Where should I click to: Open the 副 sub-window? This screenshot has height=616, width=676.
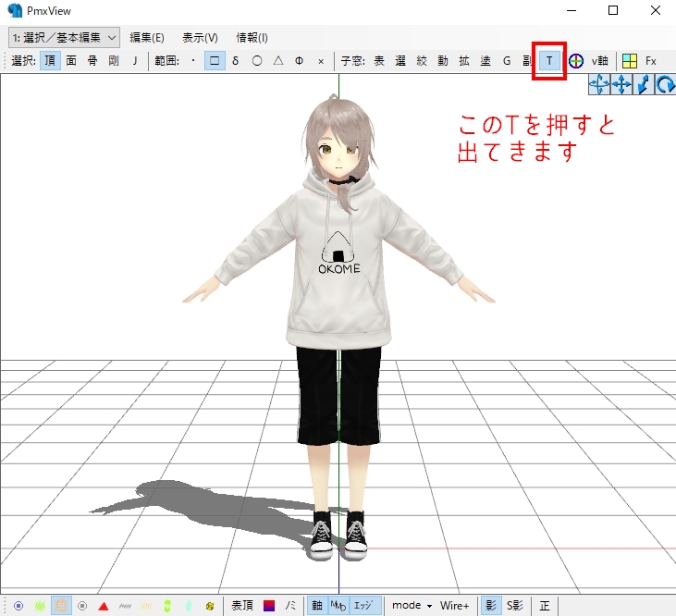pyautogui.click(x=527, y=61)
